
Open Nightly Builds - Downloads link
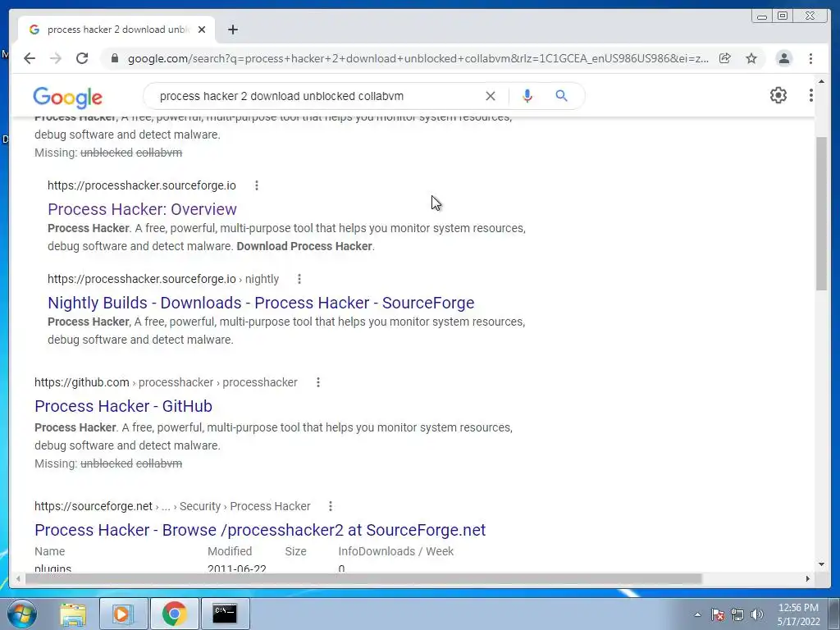(x=261, y=303)
